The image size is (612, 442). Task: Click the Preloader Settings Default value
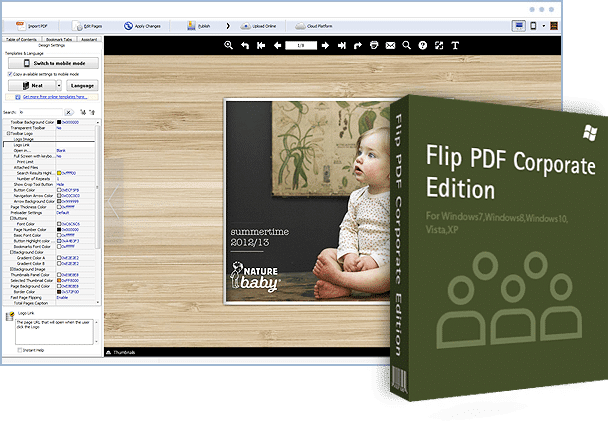point(62,213)
